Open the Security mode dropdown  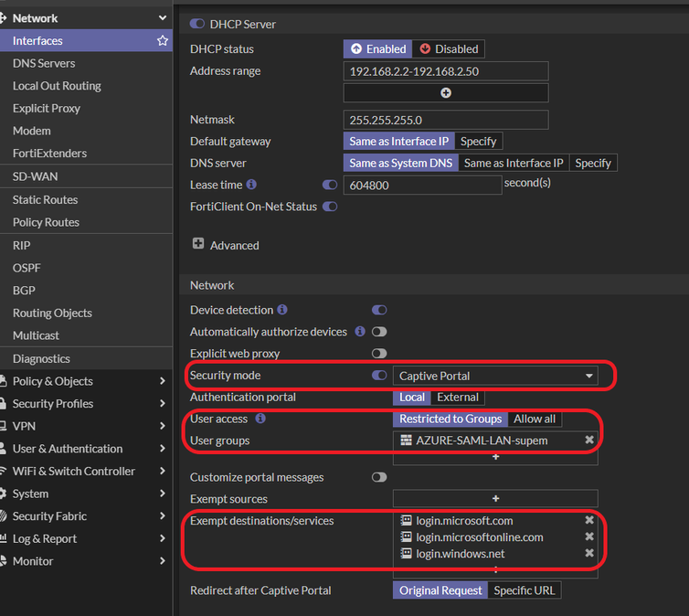pyautogui.click(x=495, y=376)
